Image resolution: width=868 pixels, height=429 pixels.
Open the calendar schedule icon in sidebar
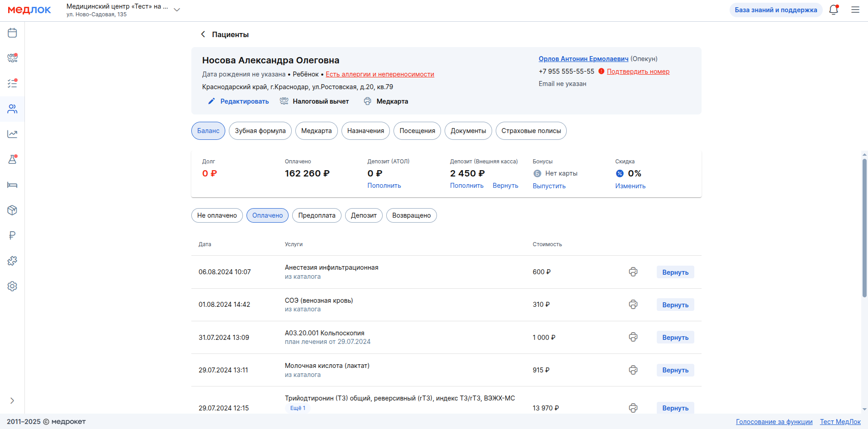pos(12,33)
